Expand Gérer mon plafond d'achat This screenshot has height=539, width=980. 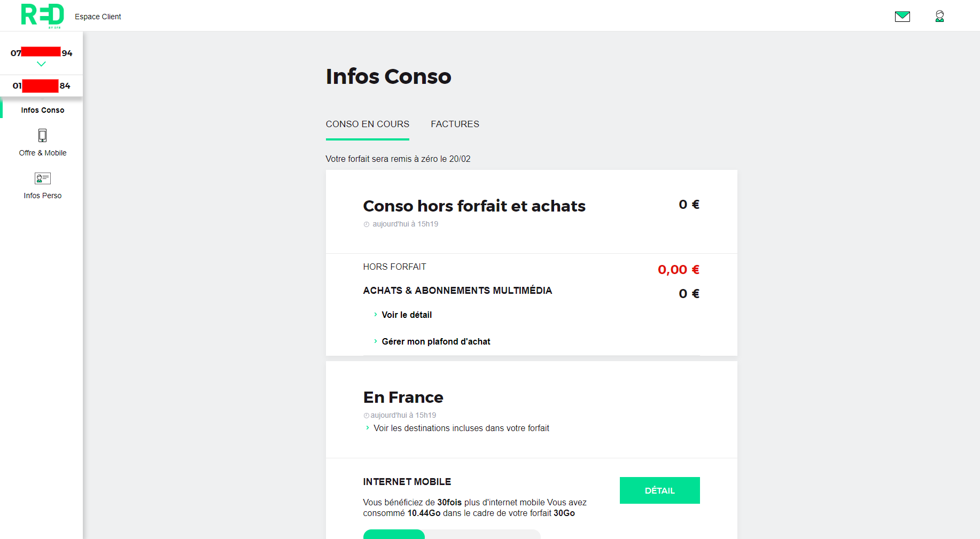pos(435,341)
